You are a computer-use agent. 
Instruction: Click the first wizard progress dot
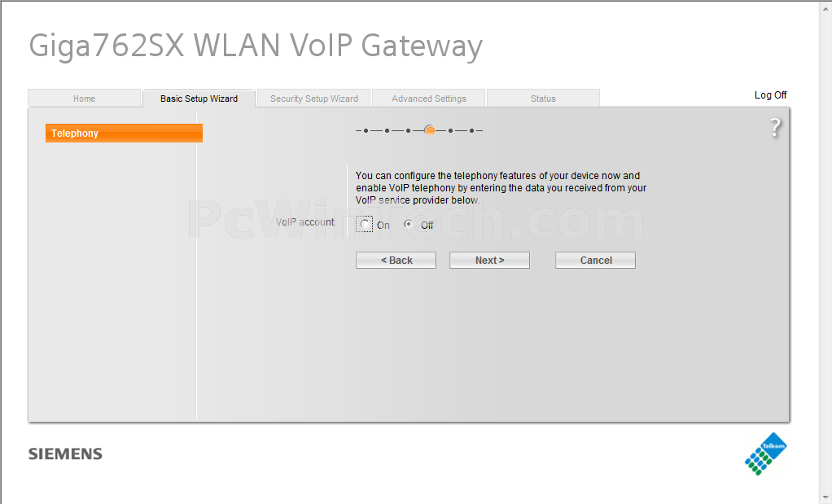point(366,130)
